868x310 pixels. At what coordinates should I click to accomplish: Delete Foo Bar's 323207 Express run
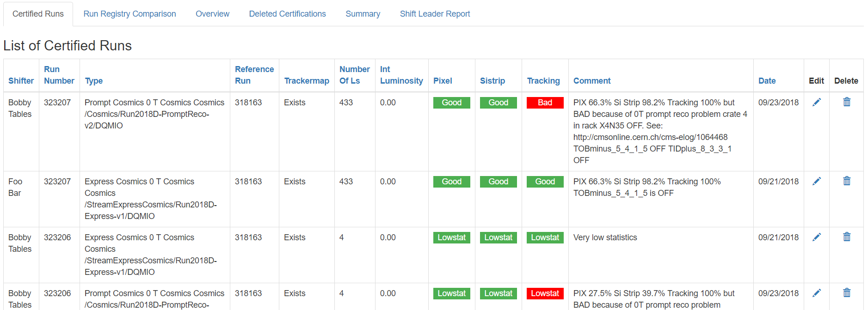click(x=847, y=181)
